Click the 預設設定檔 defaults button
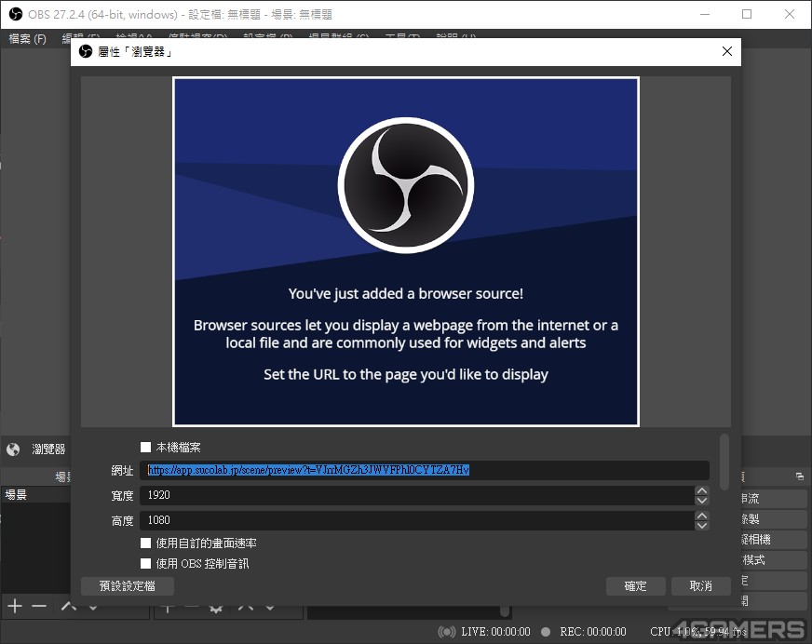The height and width of the screenshot is (644, 812). pos(128,586)
